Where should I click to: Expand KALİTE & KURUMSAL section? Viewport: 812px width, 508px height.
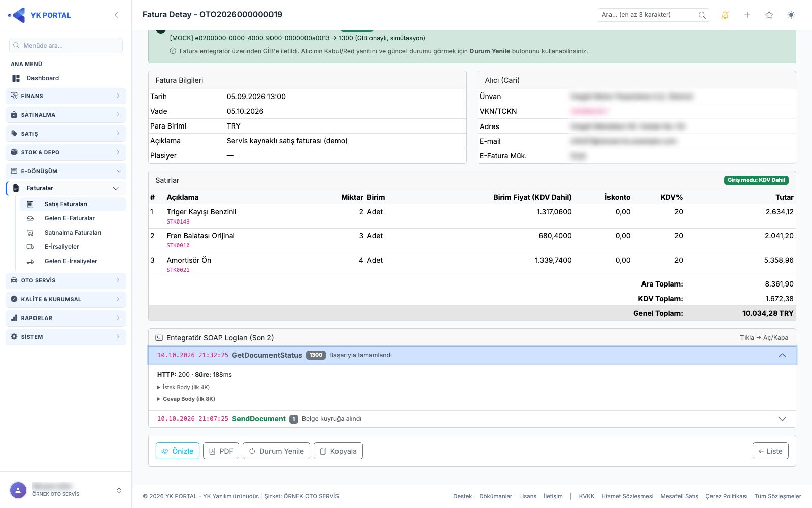pyautogui.click(x=66, y=299)
